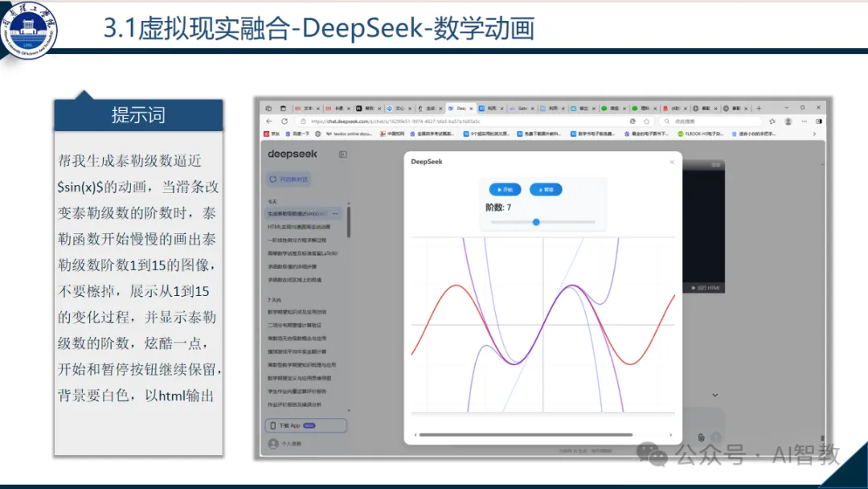Open the favorites icon right of search box
Image resolution: width=868 pixels, height=489 pixels.
772,121
